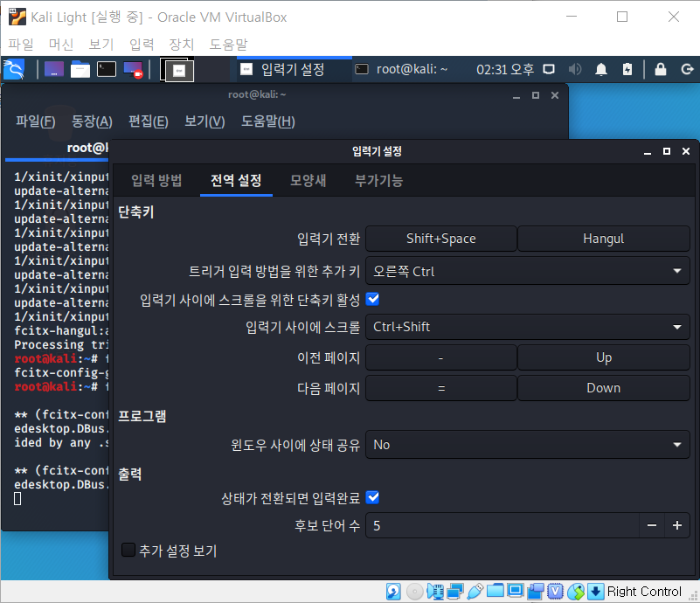Image resolution: width=700 pixels, height=603 pixels.
Task: Click the VirtualBox display status icon
Action: [x=516, y=592]
